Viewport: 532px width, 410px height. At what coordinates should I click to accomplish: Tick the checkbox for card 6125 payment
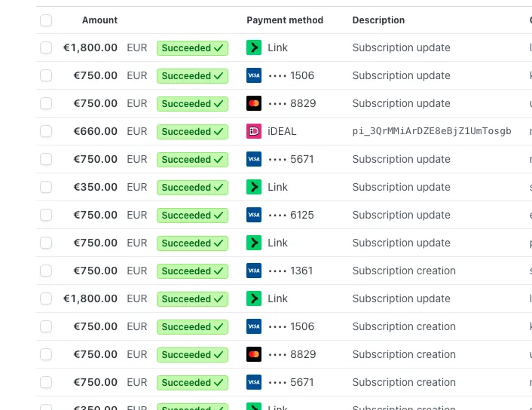(46, 215)
